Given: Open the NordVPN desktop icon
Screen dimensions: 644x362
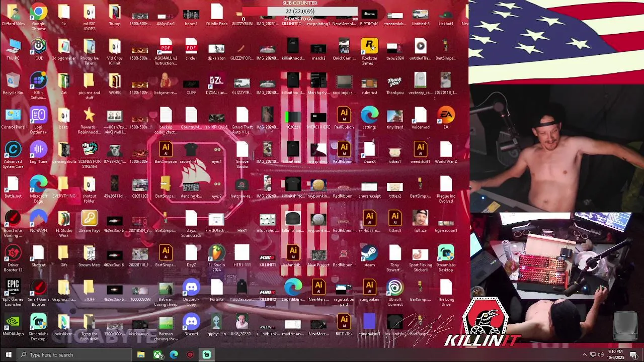Looking at the screenshot, I should (38, 219).
